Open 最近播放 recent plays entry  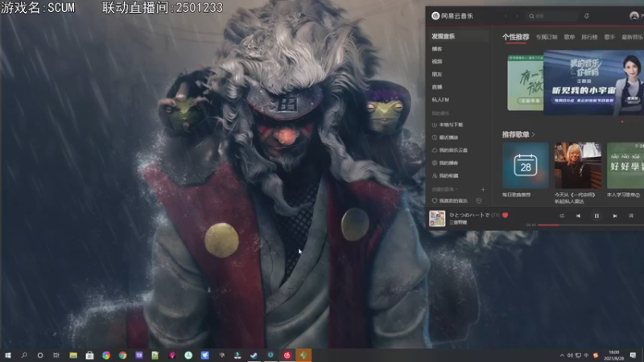coord(445,138)
